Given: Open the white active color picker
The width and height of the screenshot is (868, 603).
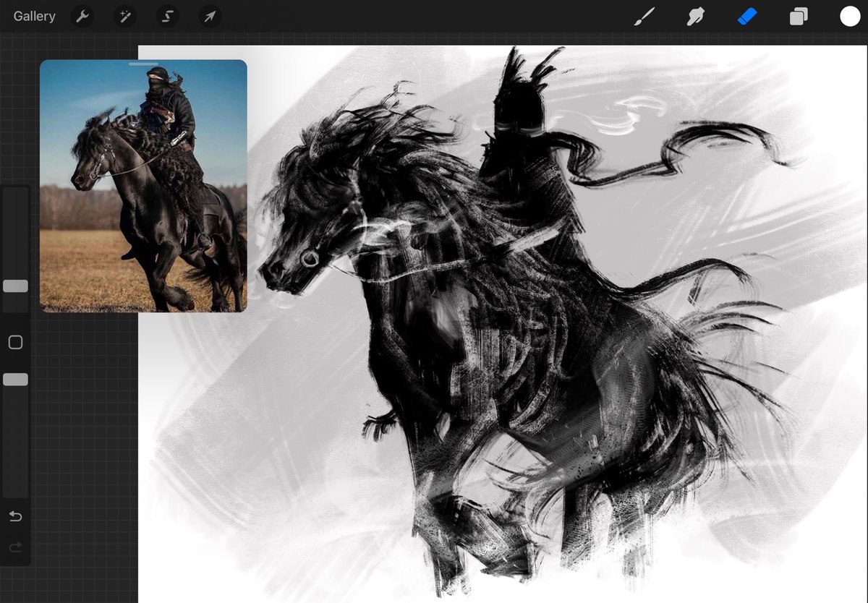Looking at the screenshot, I should point(850,16).
